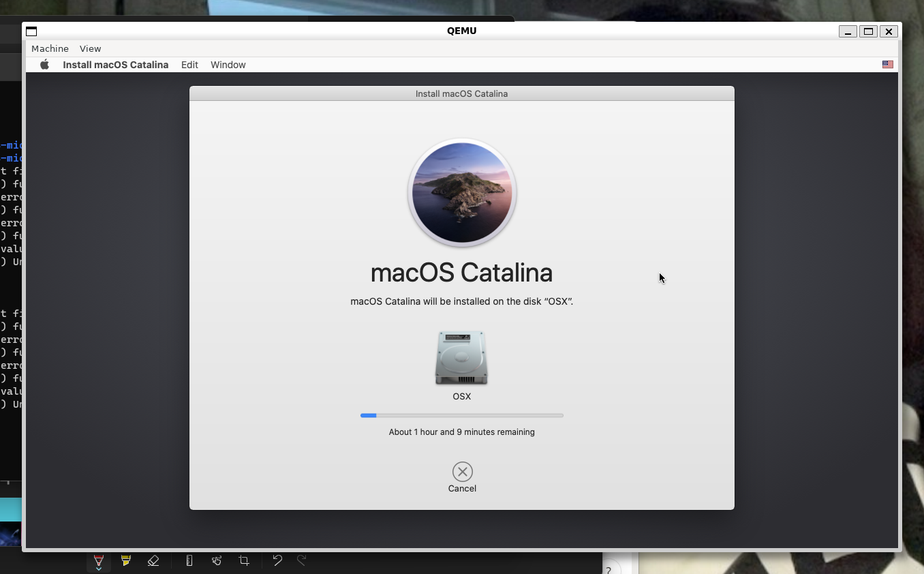Viewport: 924px width, 574px height.
Task: Minimize the QEMU window
Action: click(848, 31)
